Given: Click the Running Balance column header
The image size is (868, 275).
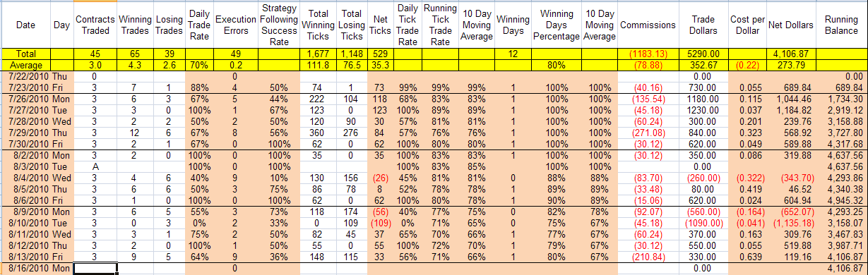Looking at the screenshot, I should pyautogui.click(x=841, y=25).
